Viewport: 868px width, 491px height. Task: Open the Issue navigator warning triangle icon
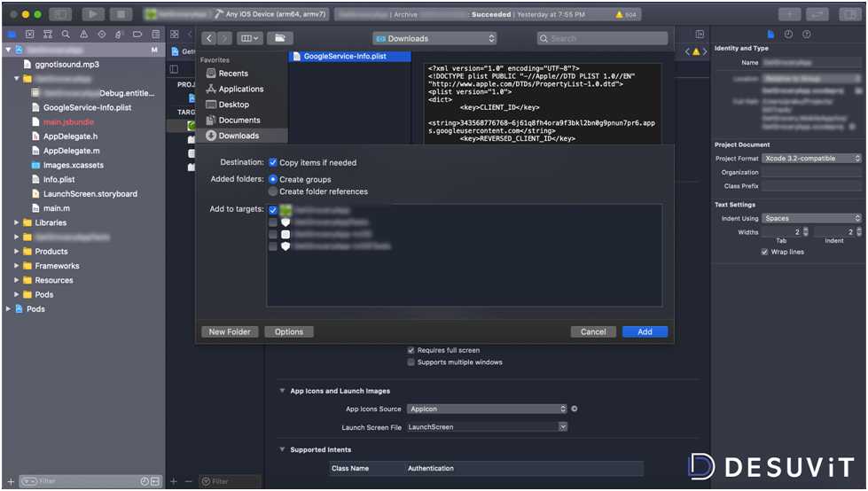pyautogui.click(x=83, y=35)
